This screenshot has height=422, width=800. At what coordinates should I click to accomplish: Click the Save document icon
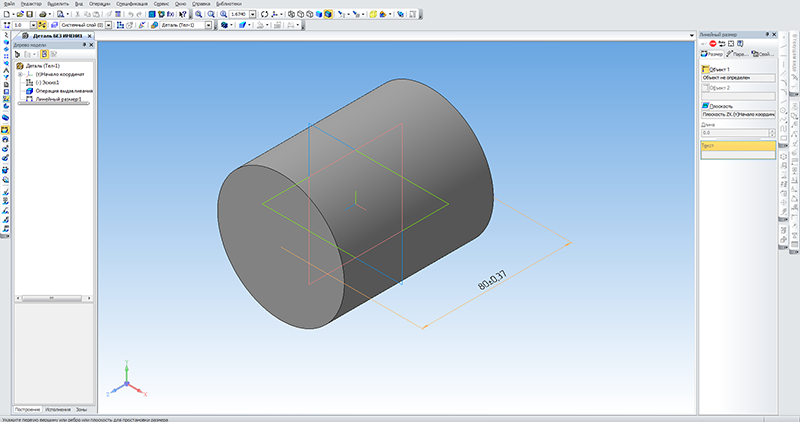(x=30, y=14)
